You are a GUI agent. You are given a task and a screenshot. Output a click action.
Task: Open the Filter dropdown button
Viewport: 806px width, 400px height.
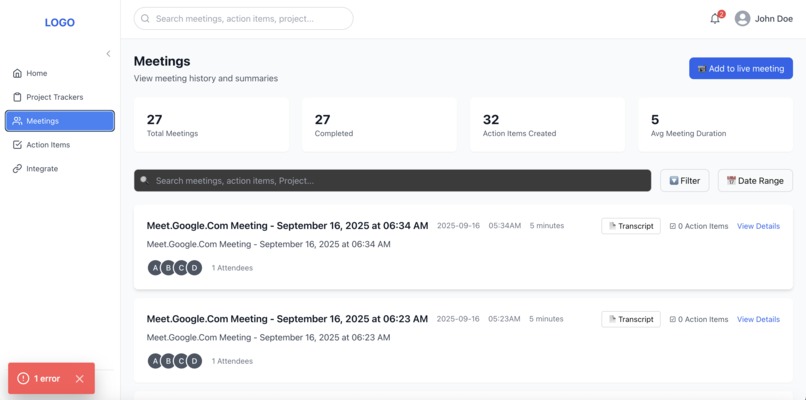pyautogui.click(x=685, y=180)
